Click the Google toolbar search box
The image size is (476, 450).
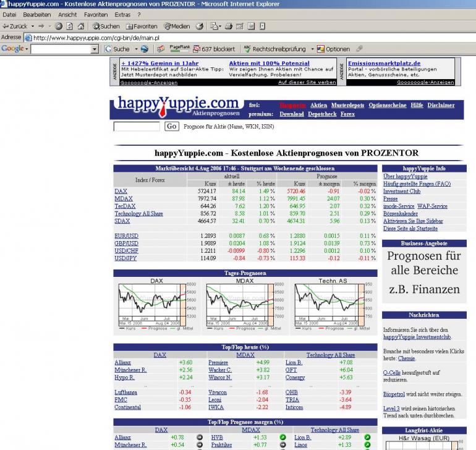coord(61,49)
